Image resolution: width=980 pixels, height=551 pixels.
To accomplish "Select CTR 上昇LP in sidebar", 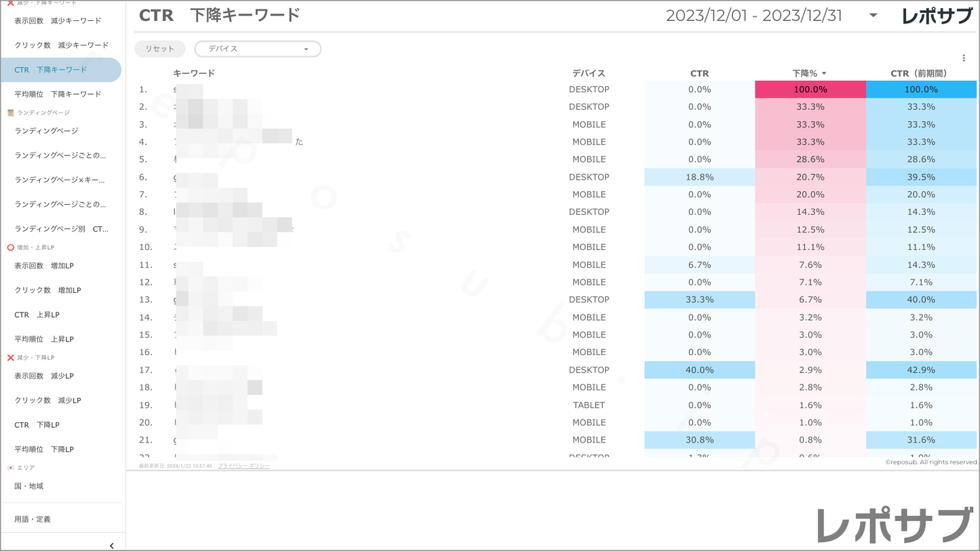I will pyautogui.click(x=37, y=314).
